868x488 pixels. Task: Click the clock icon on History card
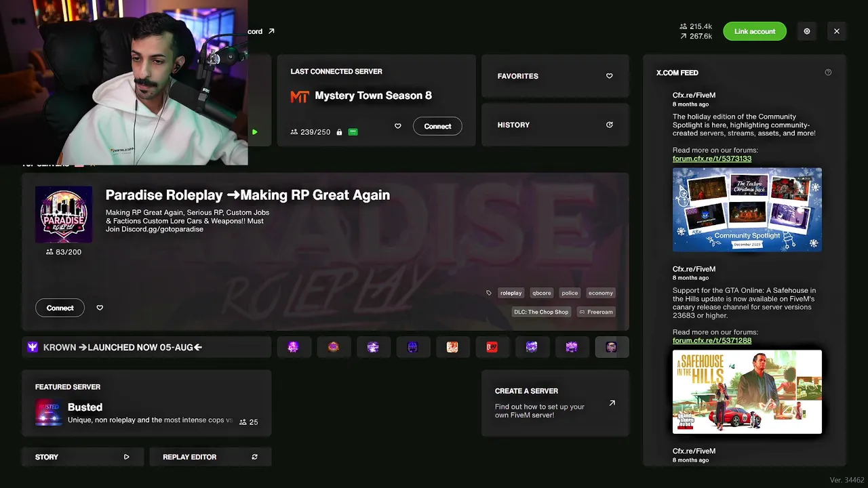click(609, 125)
